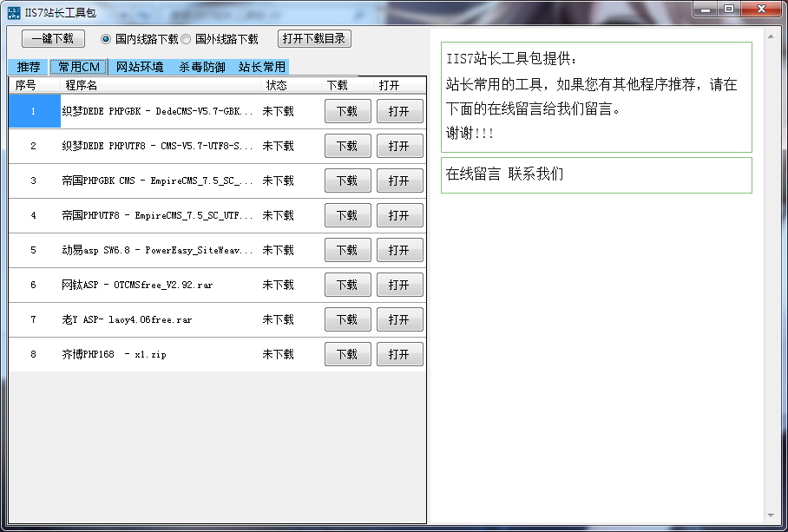Screen dimensions: 788x532
Task: Switch to the 推荐 tab
Action: pyautogui.click(x=27, y=67)
